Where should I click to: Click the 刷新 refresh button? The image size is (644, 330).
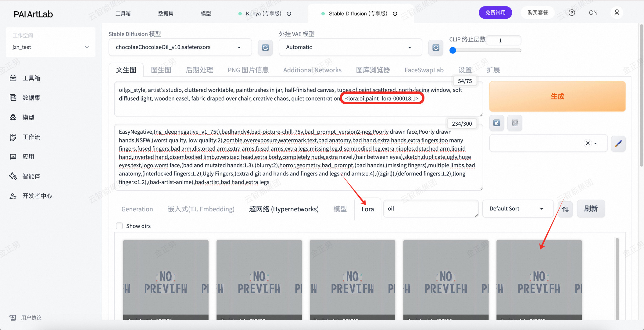point(591,209)
